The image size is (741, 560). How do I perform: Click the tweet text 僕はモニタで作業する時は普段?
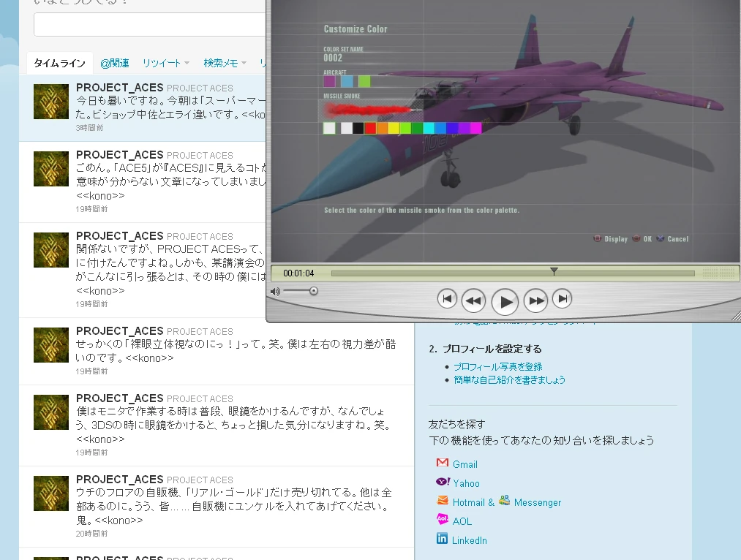click(151, 412)
